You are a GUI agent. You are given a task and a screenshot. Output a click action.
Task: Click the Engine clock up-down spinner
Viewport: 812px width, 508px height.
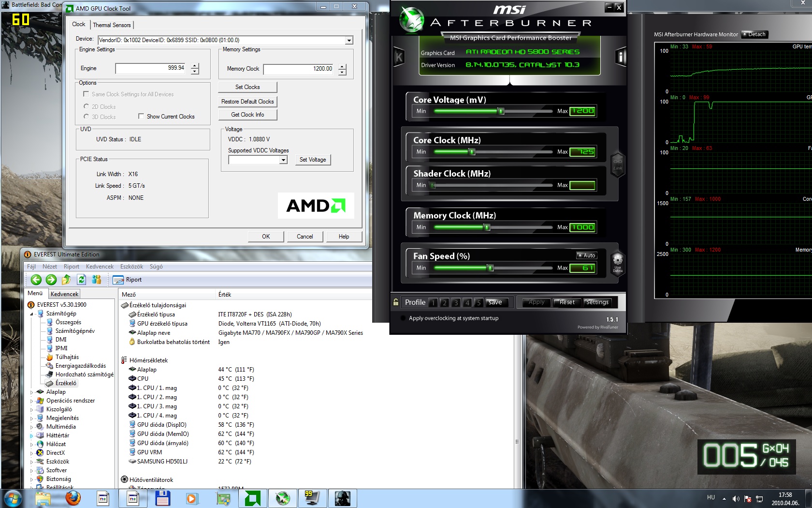[195, 69]
